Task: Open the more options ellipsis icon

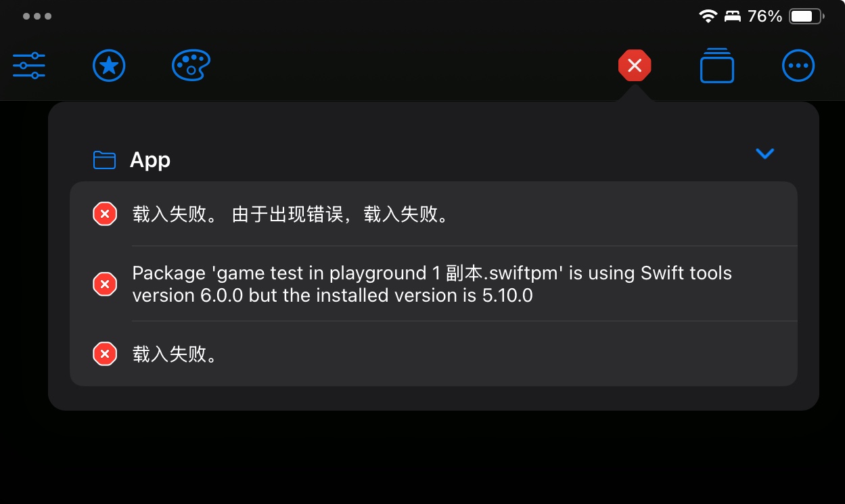Action: pyautogui.click(x=798, y=66)
